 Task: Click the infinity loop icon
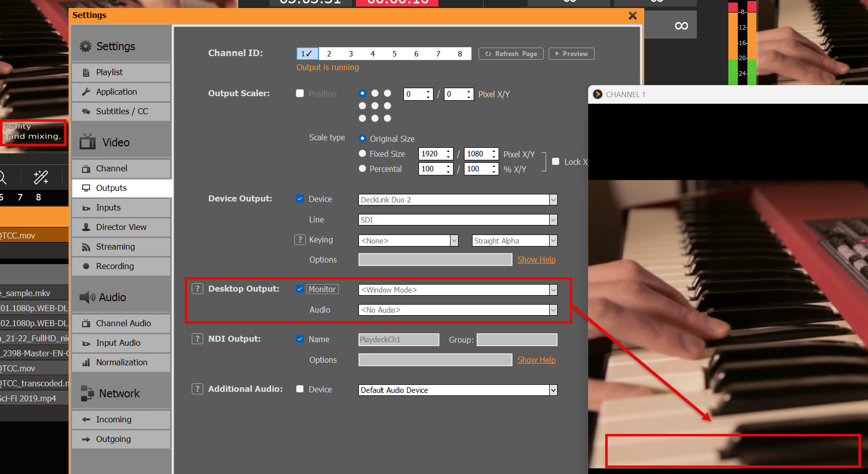(681, 26)
